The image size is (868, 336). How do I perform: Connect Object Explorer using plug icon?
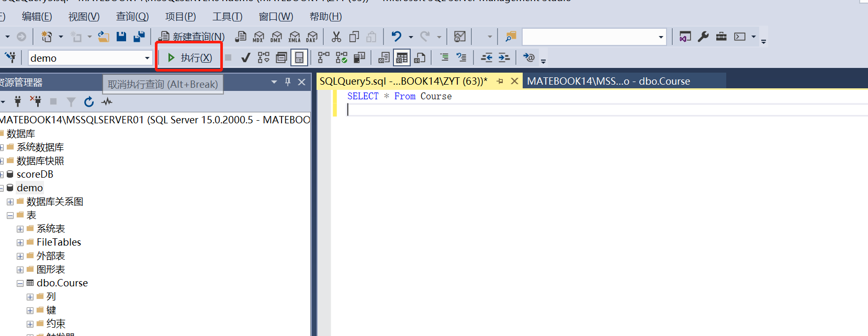(18, 101)
